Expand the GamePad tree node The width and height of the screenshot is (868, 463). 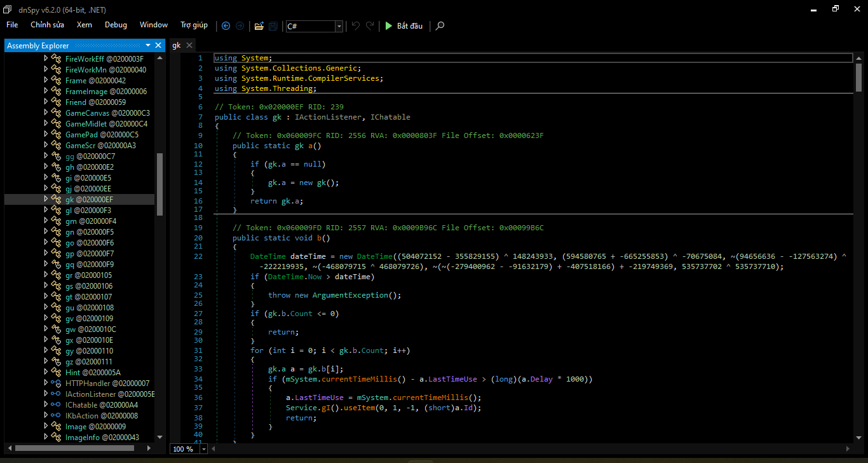pos(46,135)
